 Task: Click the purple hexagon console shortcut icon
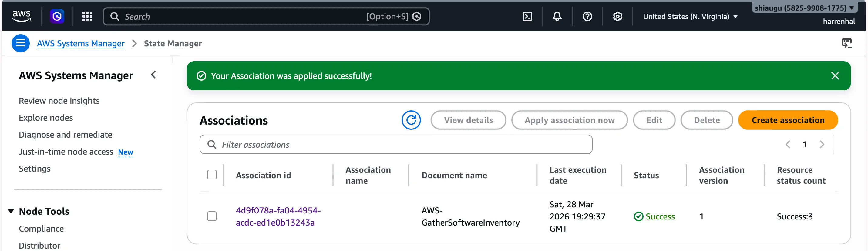[x=57, y=16]
